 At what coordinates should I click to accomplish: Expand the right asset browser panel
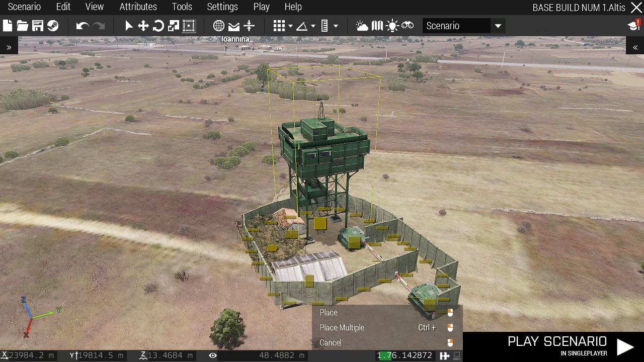pos(635,47)
